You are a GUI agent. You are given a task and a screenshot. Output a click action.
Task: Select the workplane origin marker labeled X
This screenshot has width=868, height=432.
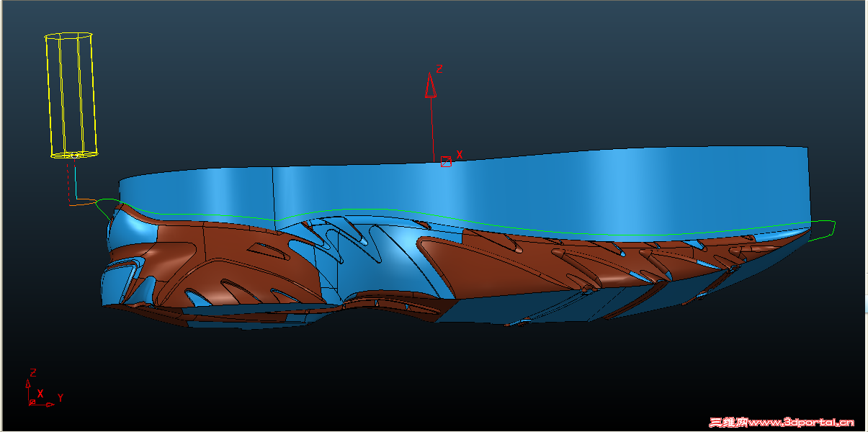447,161
